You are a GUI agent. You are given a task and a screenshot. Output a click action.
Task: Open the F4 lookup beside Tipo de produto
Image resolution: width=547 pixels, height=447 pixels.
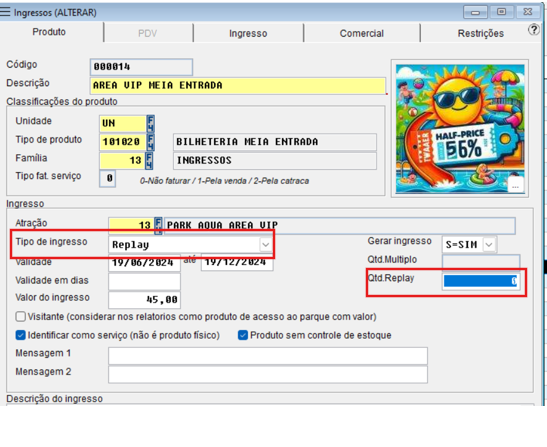[x=150, y=142]
